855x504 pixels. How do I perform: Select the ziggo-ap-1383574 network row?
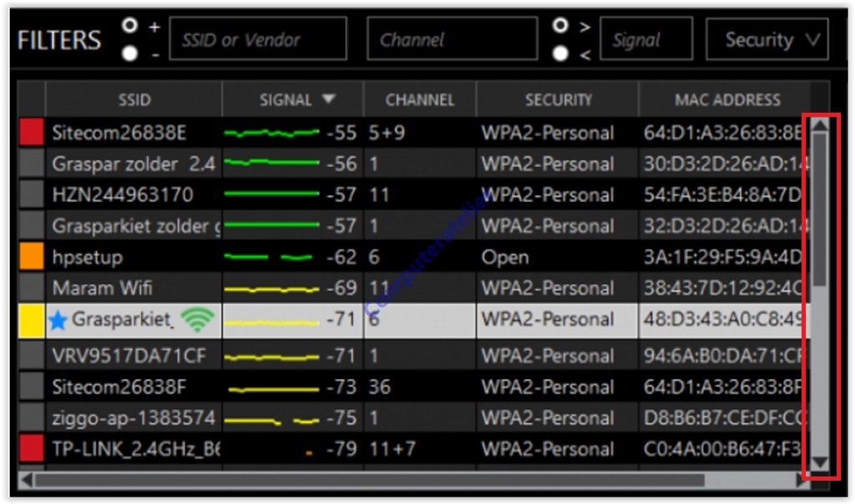414,418
